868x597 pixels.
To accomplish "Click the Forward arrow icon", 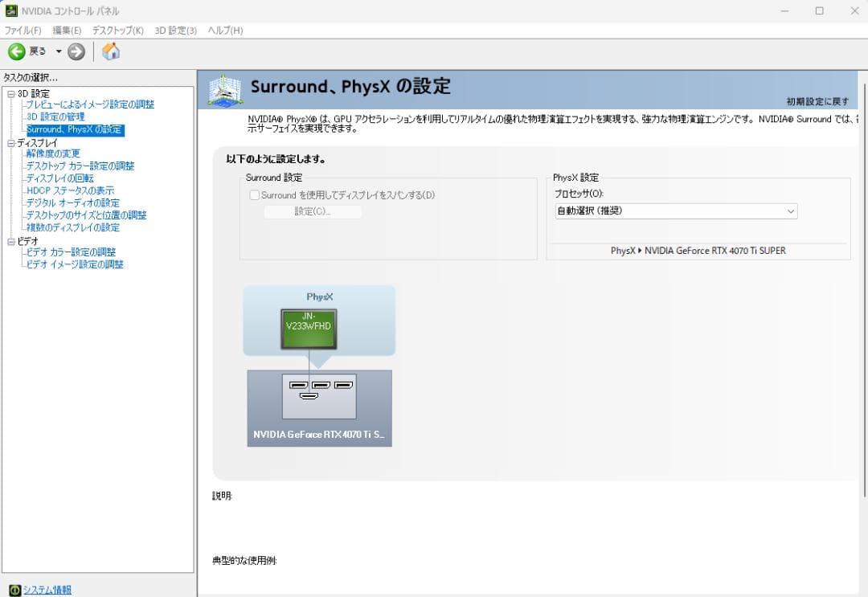I will [x=76, y=51].
